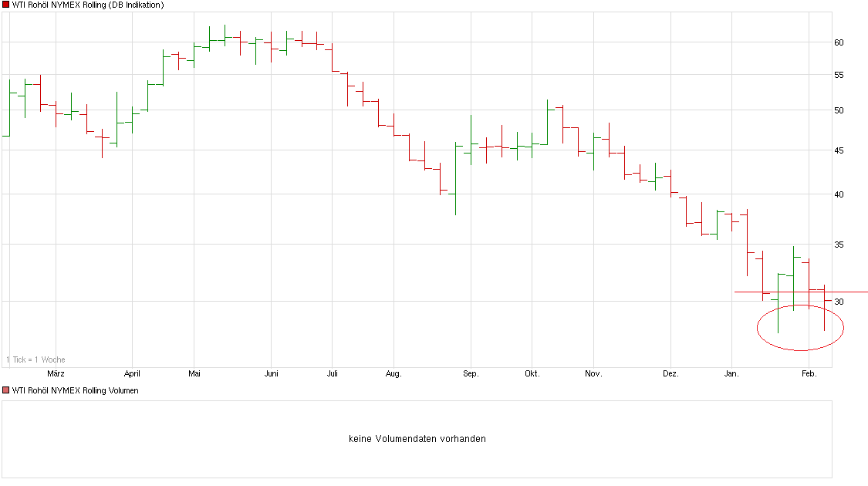Click the red legend marker for Rolling Volumen
The width and height of the screenshot is (868, 486).
coord(6,390)
